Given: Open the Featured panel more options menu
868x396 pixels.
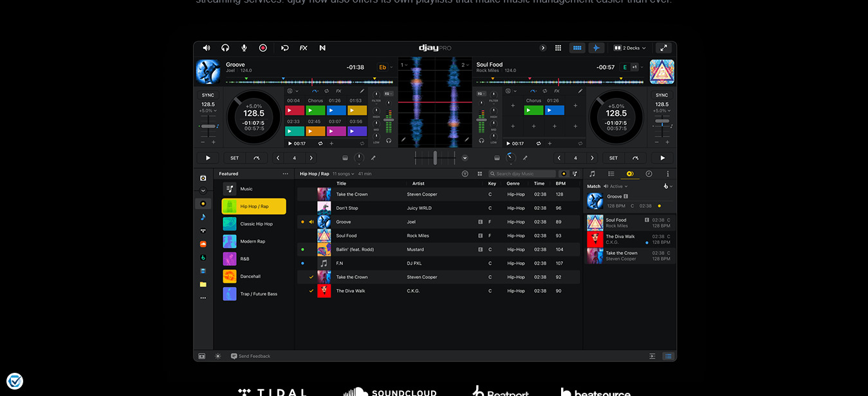Looking at the screenshot, I should (286, 174).
